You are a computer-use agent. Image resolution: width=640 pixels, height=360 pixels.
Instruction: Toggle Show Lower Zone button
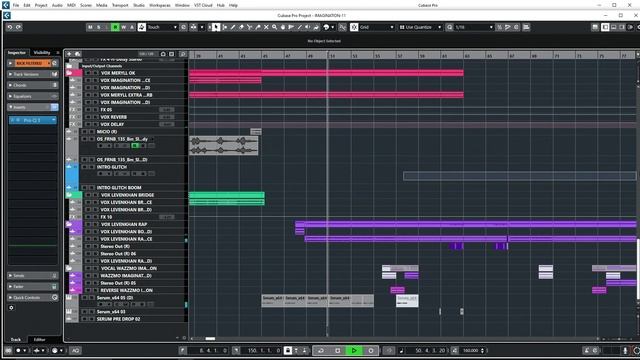click(x=613, y=27)
